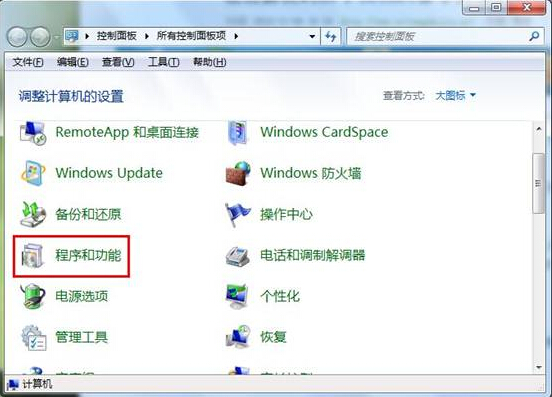Click Windows Update link text
Screen dimensions: 552x397
(x=109, y=173)
